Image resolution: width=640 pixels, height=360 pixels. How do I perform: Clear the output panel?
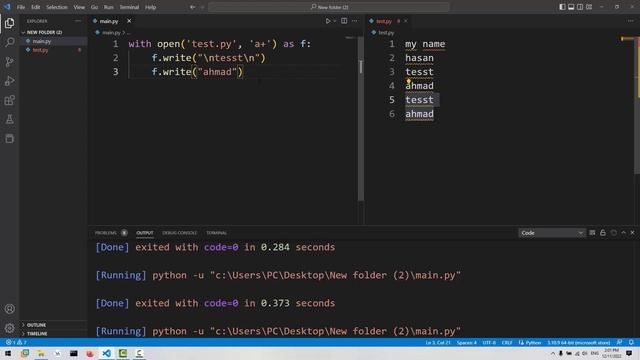tap(592, 233)
